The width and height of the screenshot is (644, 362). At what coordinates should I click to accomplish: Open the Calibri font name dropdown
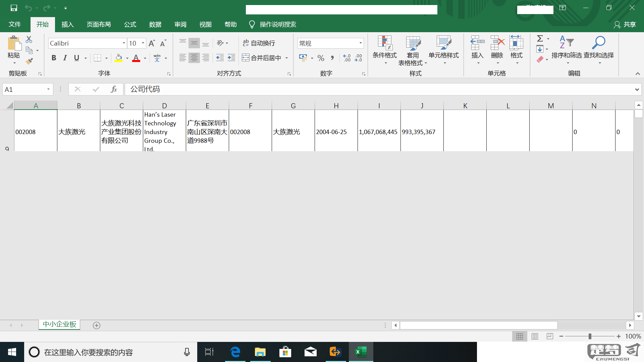[124, 43]
